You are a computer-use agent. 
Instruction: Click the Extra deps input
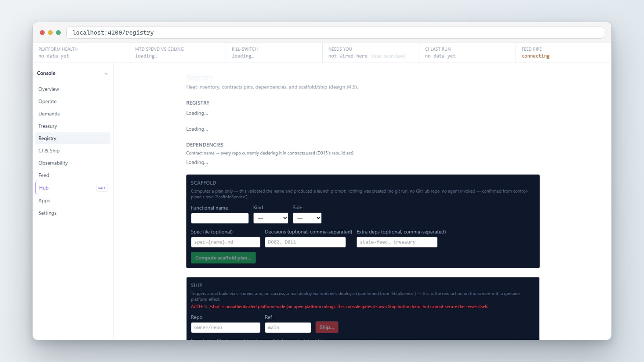pos(397,242)
